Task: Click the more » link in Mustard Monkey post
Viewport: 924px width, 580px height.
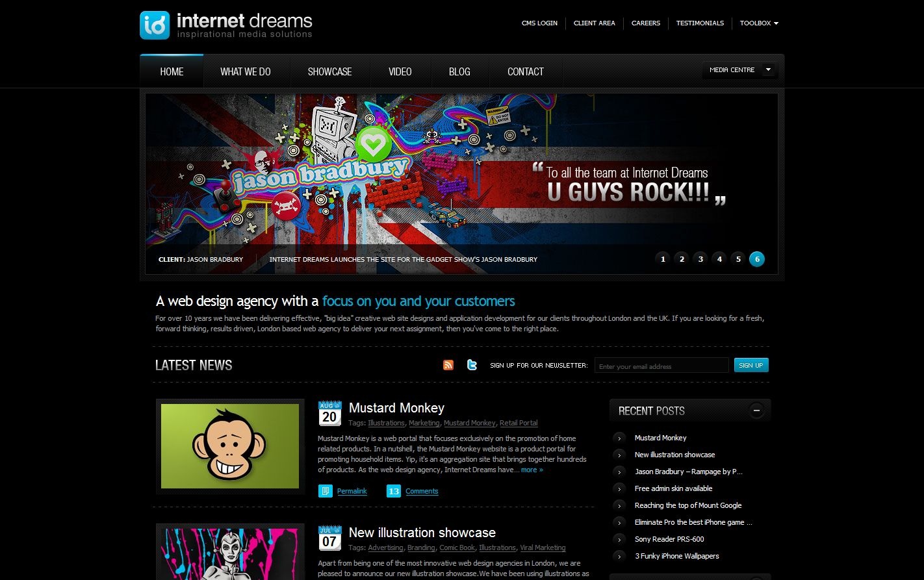Action: (532, 470)
